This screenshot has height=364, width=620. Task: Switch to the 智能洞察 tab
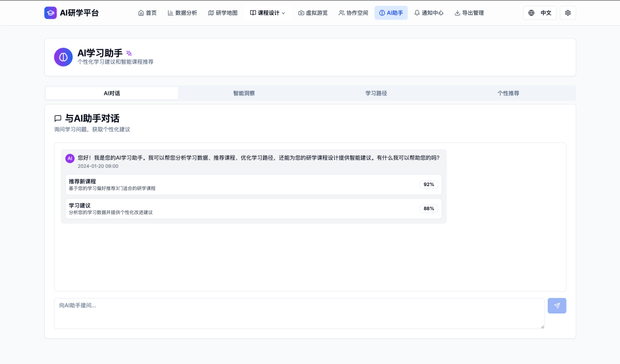point(244,93)
